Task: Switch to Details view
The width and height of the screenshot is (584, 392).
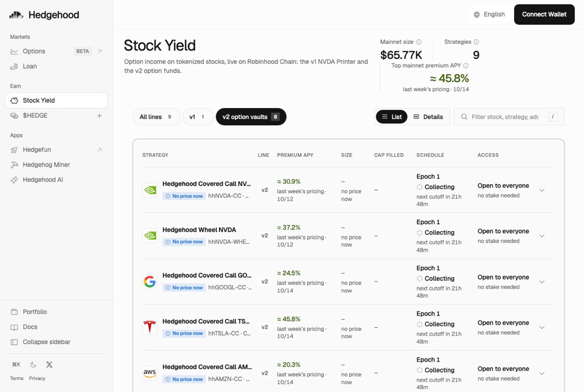Action: pos(428,117)
